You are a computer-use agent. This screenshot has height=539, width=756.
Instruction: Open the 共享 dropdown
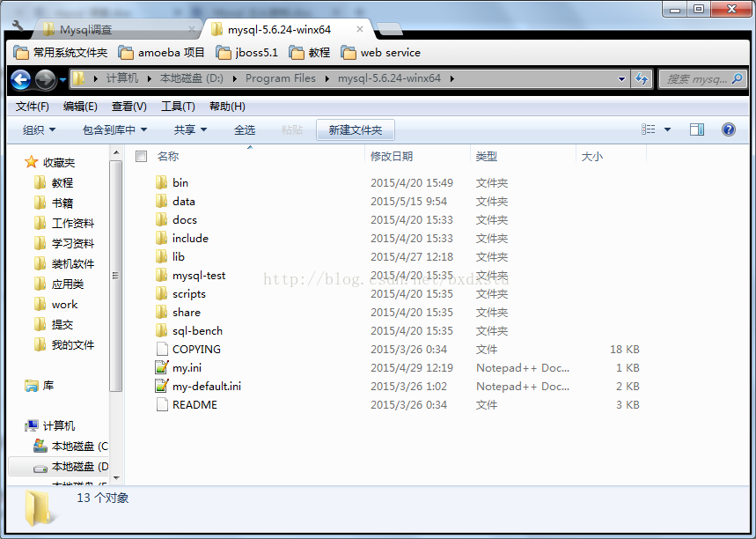(190, 129)
